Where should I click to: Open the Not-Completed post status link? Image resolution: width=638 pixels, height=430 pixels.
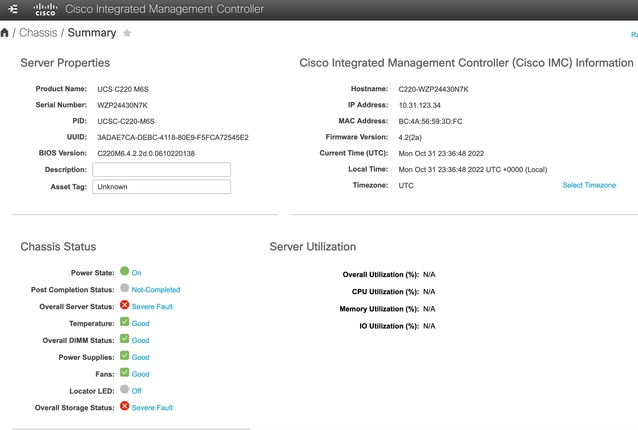coord(156,290)
